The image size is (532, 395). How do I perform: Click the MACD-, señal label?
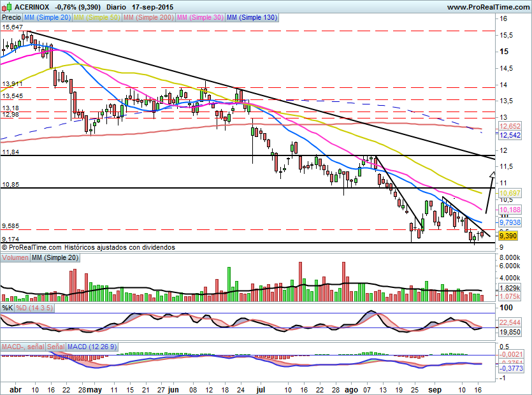[22, 347]
